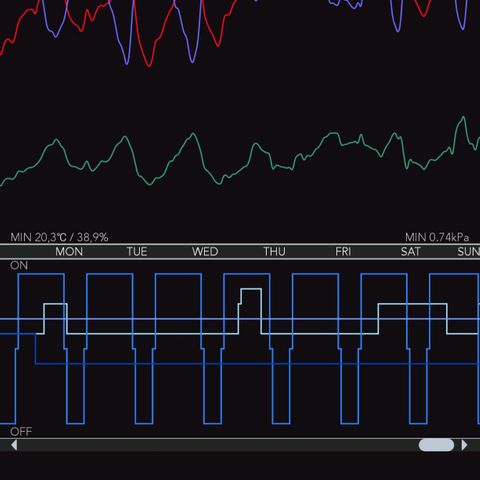
Task: Click the left scroll arrow
Action: [14, 445]
